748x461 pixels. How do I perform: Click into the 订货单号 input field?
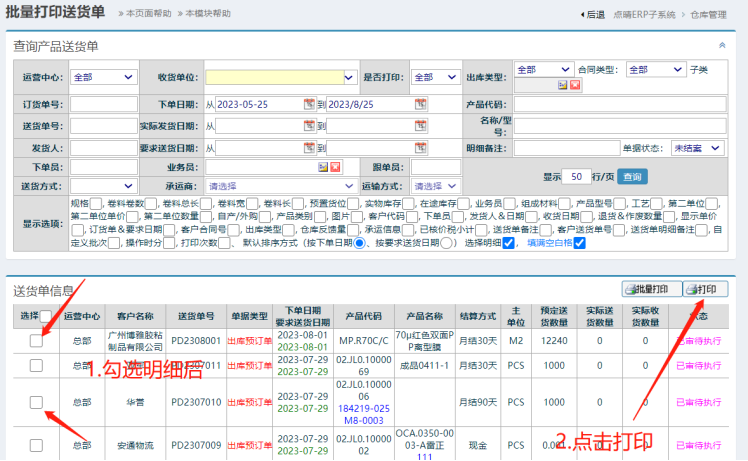[x=103, y=104]
